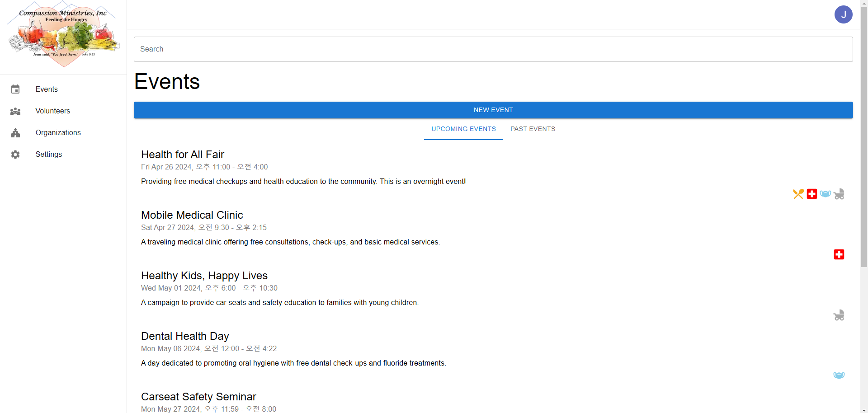This screenshot has height=413, width=868.
Task: Click the blue face mask icon on Health for All Fair
Action: point(826,194)
